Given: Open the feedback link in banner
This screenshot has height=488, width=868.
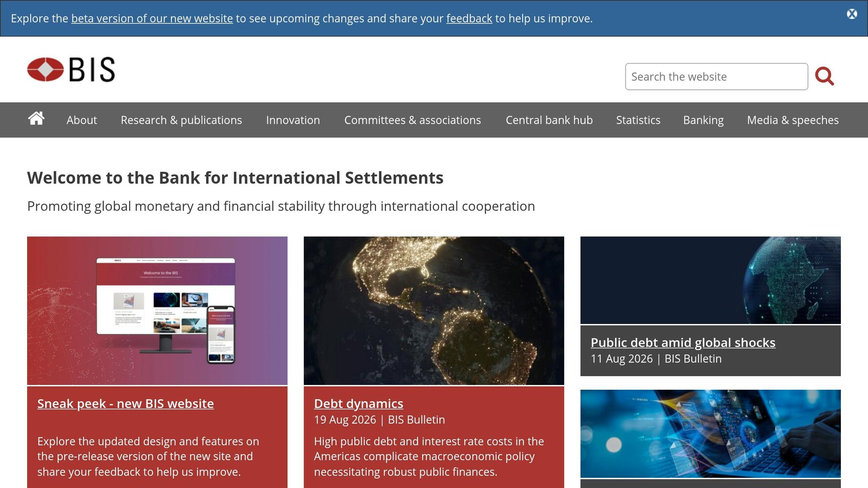Looking at the screenshot, I should pyautogui.click(x=469, y=19).
